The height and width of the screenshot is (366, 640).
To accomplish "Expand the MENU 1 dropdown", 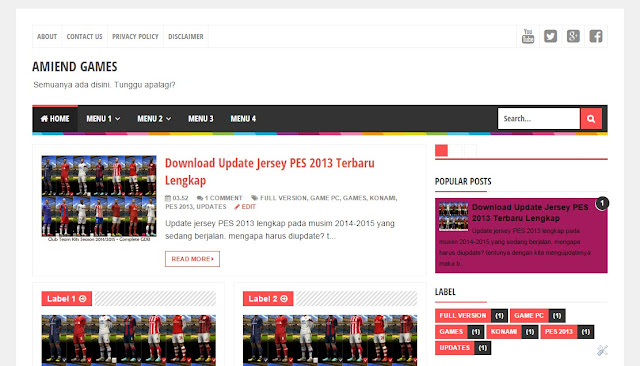I will point(103,119).
